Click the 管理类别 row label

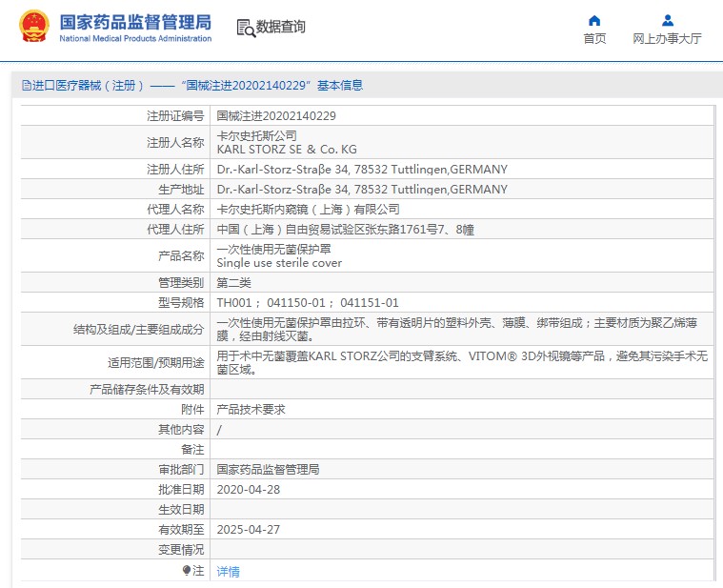coord(181,282)
